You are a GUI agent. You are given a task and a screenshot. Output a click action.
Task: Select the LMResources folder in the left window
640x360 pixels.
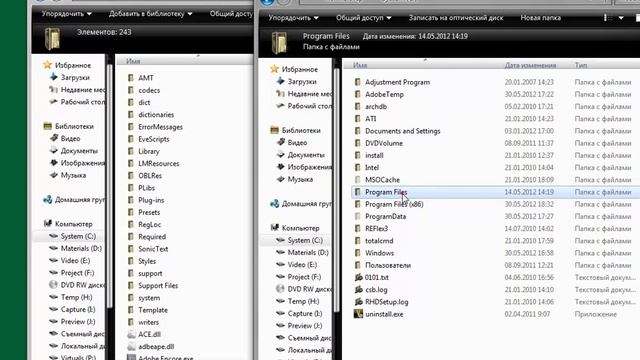tap(158, 164)
